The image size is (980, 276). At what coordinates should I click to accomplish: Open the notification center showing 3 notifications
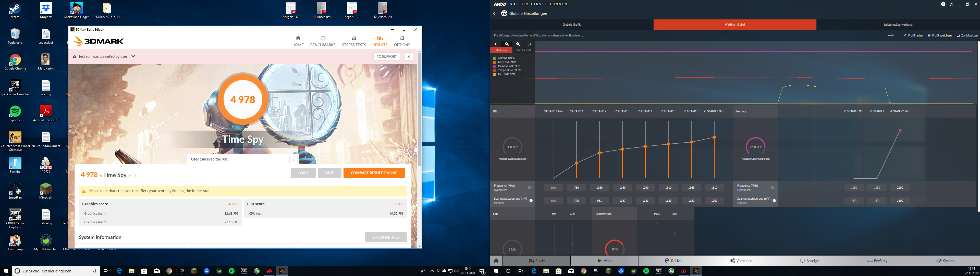(482, 271)
